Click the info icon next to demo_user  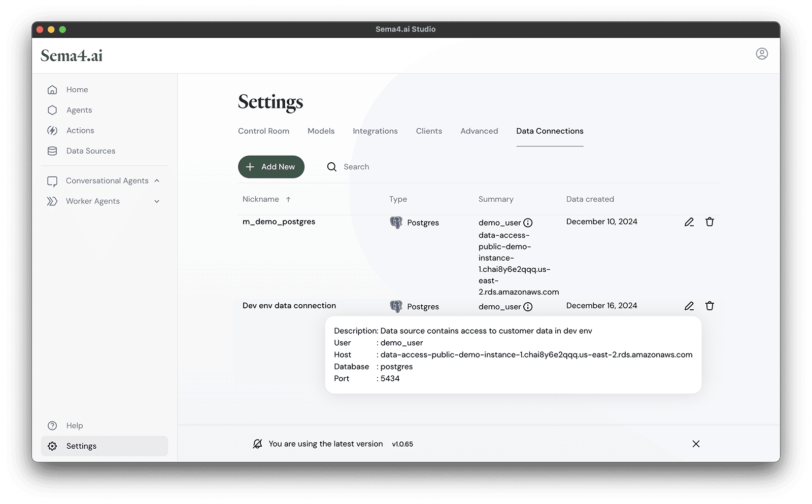tap(529, 222)
